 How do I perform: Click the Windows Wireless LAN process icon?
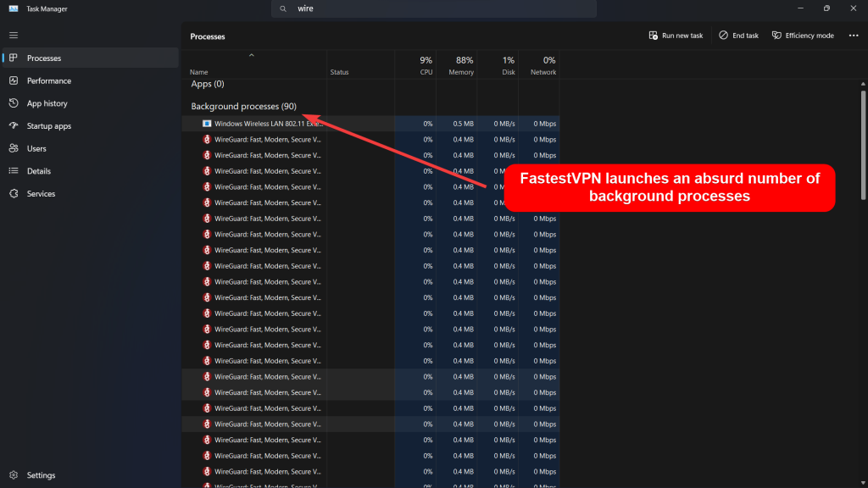207,123
